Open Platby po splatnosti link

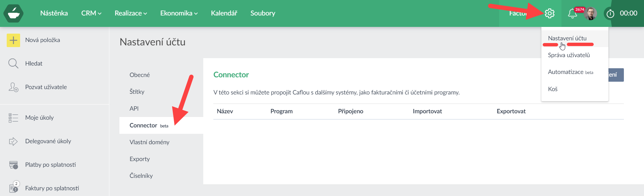pyautogui.click(x=50, y=165)
